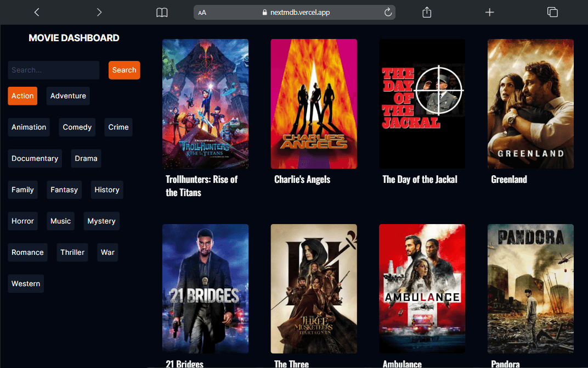The width and height of the screenshot is (588, 368).
Task: Show all tabs using the tab overview icon
Action: tap(552, 12)
